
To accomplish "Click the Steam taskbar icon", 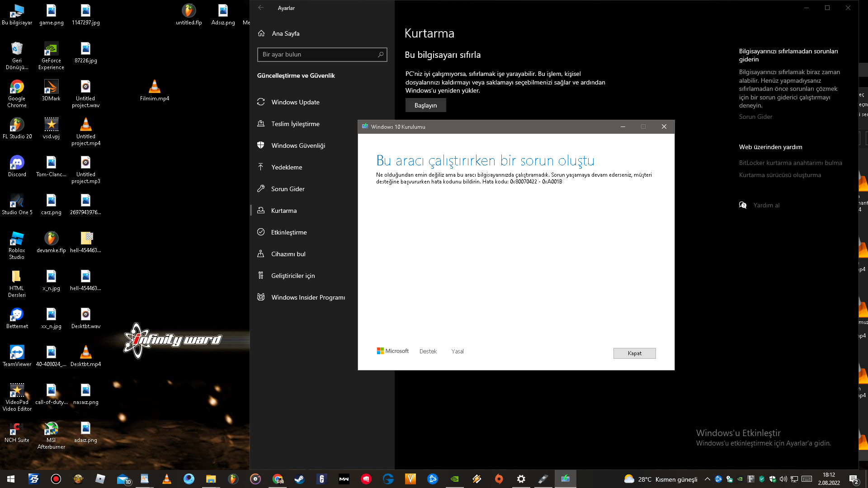I will click(299, 479).
